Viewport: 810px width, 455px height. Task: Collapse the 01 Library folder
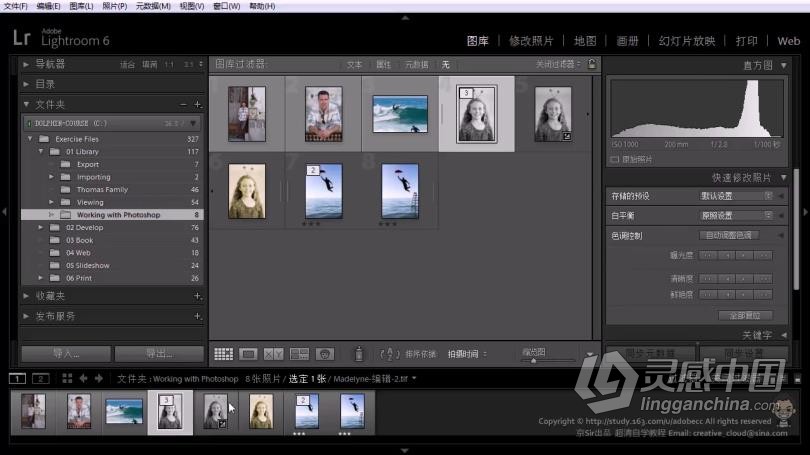(x=41, y=152)
